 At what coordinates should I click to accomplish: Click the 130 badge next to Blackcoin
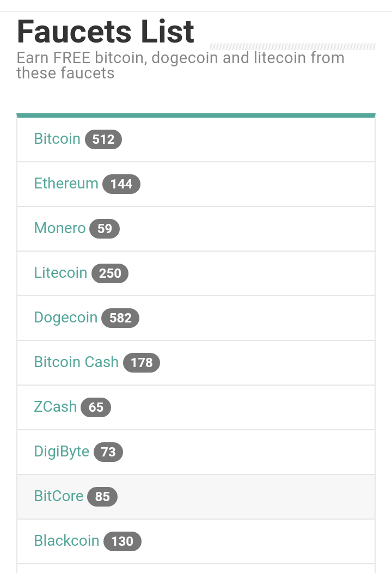[122, 541]
